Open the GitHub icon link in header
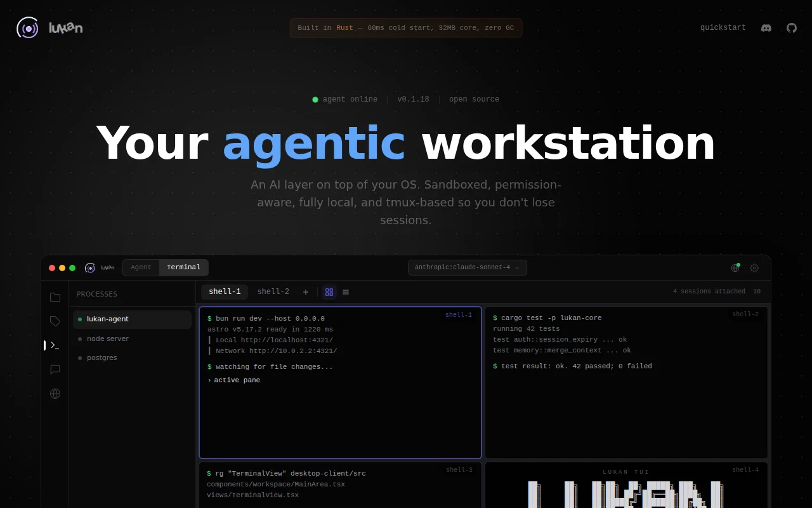Screen dimensions: 812x508 click(x=792, y=28)
